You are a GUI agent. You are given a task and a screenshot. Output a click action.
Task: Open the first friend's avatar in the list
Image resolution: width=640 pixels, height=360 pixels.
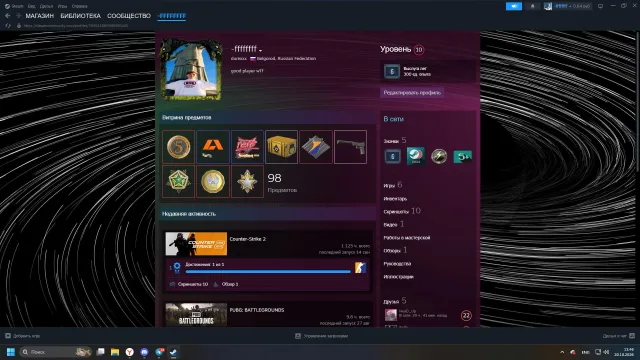(391, 315)
